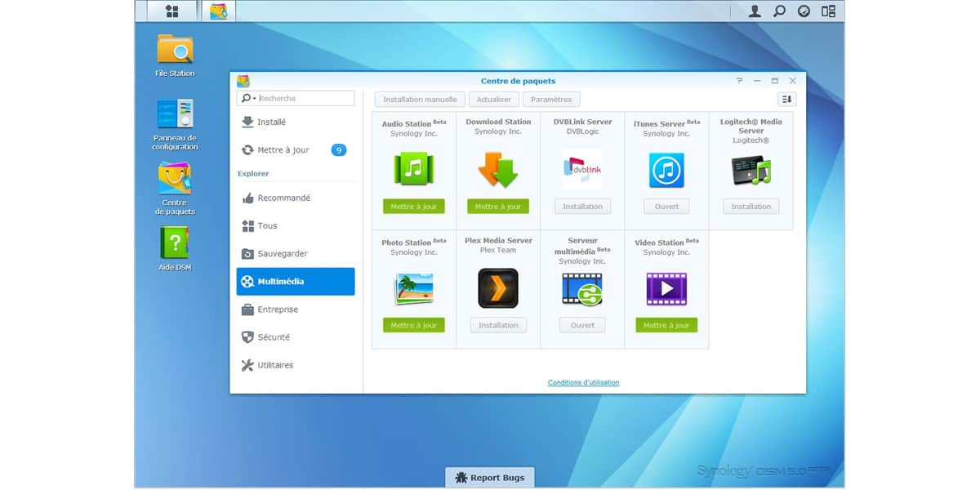Screen dimensions: 980x490
Task: Click the Serveur multimédia package icon
Action: pos(582,289)
